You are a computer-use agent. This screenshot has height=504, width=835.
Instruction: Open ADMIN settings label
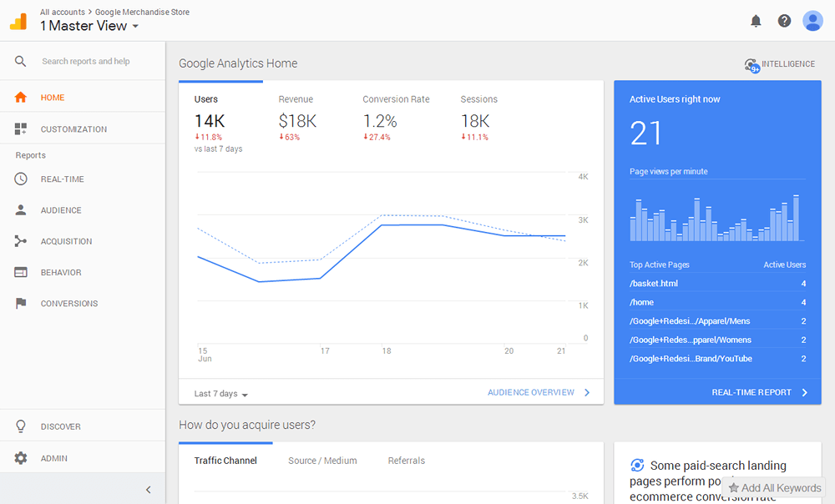[54, 458]
